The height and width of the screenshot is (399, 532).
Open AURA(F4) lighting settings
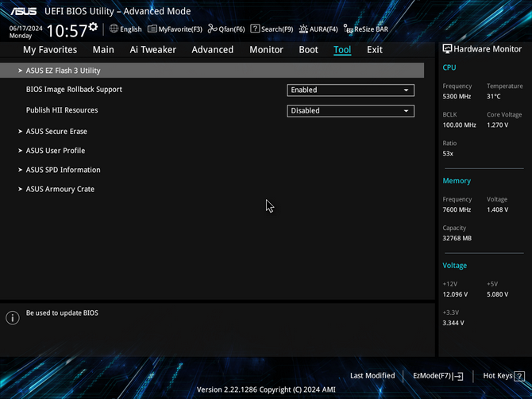pos(318,29)
